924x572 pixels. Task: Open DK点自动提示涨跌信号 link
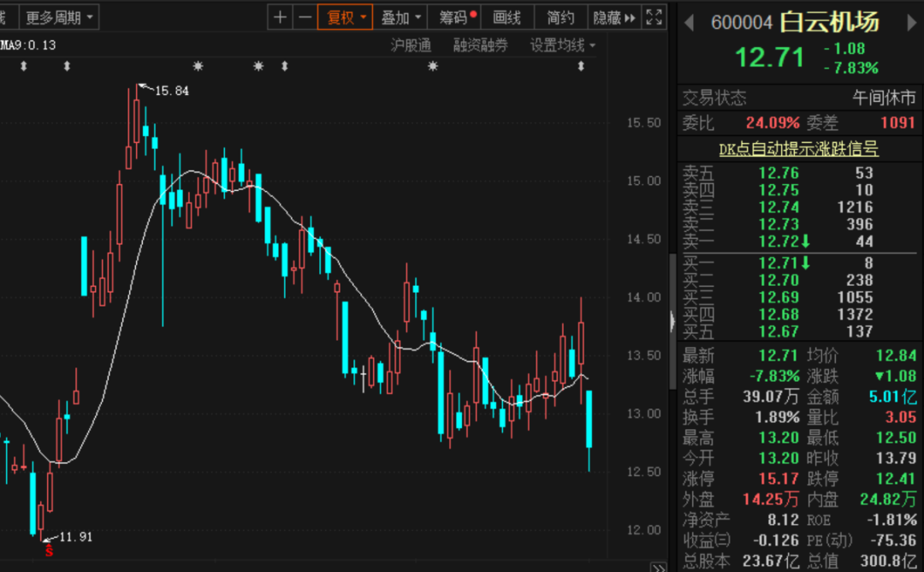pos(798,149)
